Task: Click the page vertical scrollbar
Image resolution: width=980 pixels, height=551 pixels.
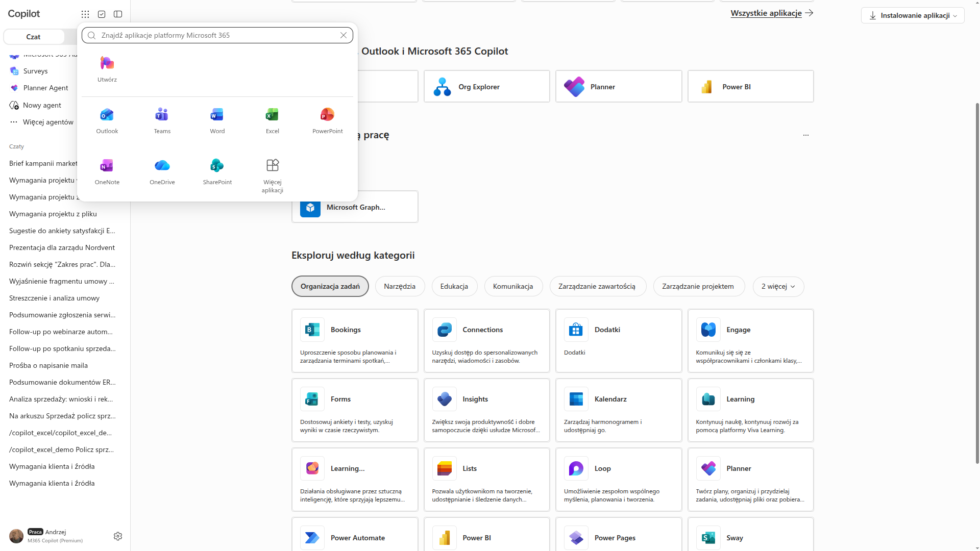Action: 977,284
